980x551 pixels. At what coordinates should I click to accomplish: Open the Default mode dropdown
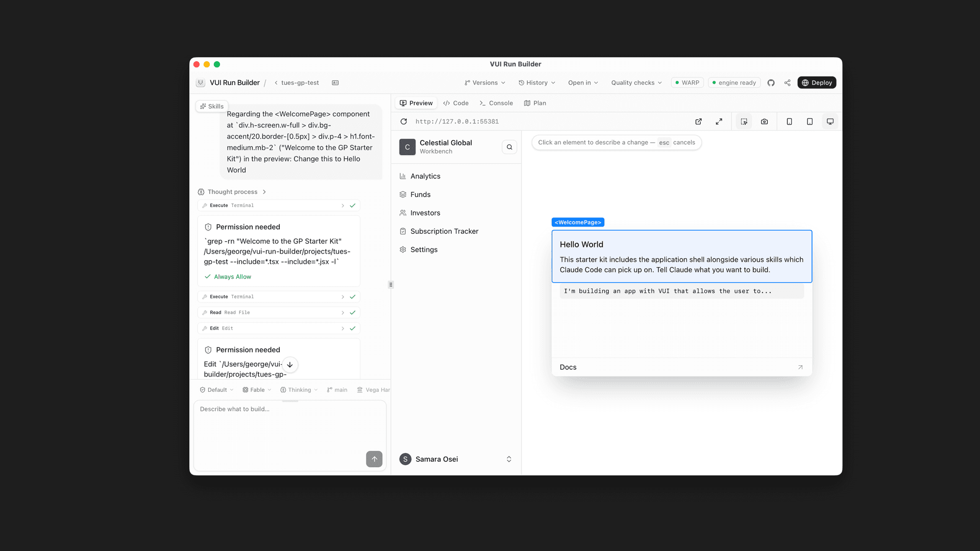(216, 390)
